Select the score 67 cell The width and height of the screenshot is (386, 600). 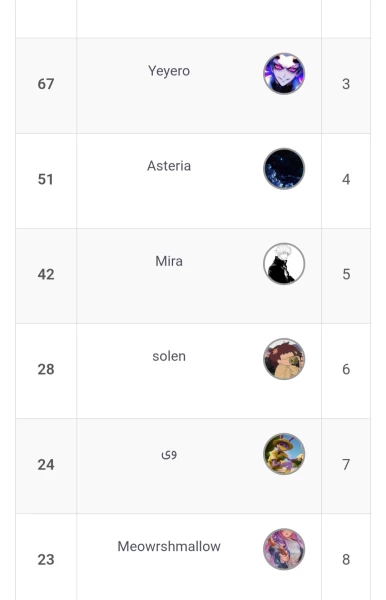[46, 86]
